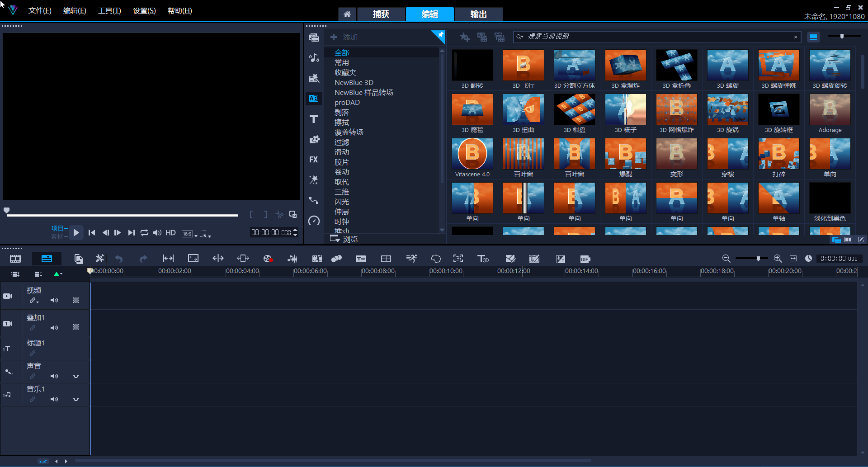Open the 编辑(E) menu

tap(75, 10)
